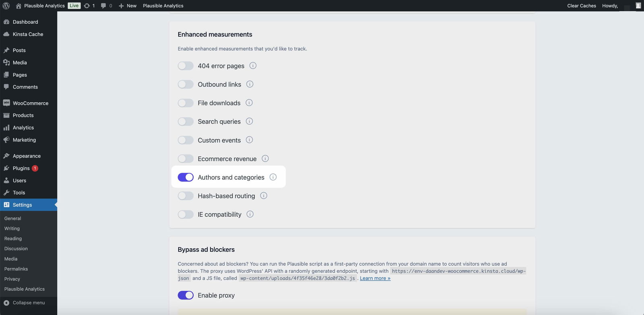This screenshot has height=315, width=644.
Task: Select the Kinsta Cache cloud icon
Action: [x=6, y=34]
